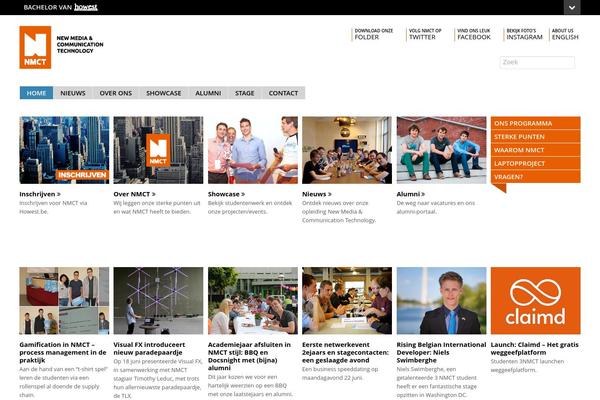Open the Niels Swimberghe portrait thumbnail
The width and height of the screenshot is (600, 400).
pyautogui.click(x=441, y=300)
